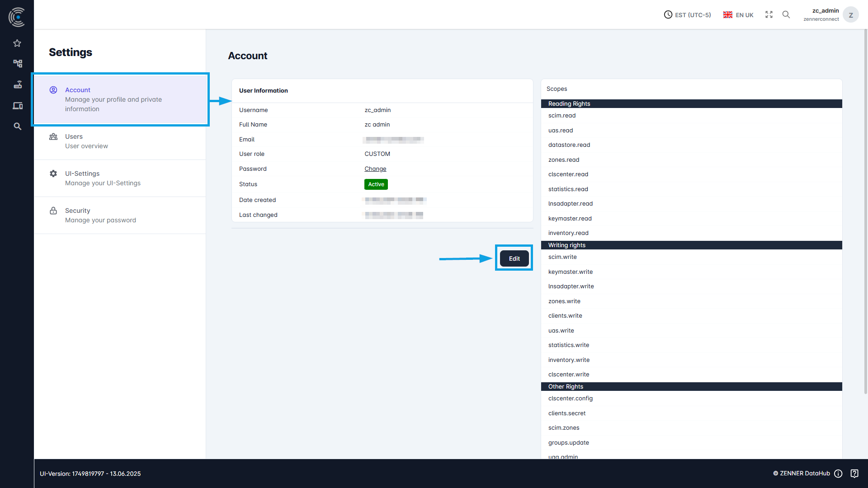Open the top bar search icon
Image resolution: width=868 pixels, height=488 pixels.
(786, 14)
